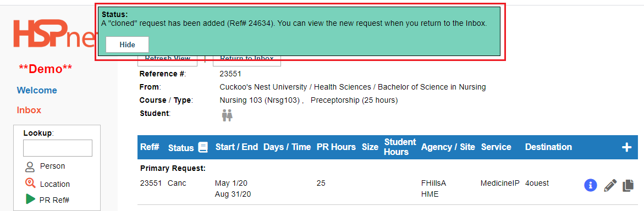Click the blue info icon for request 23551

click(x=590, y=186)
